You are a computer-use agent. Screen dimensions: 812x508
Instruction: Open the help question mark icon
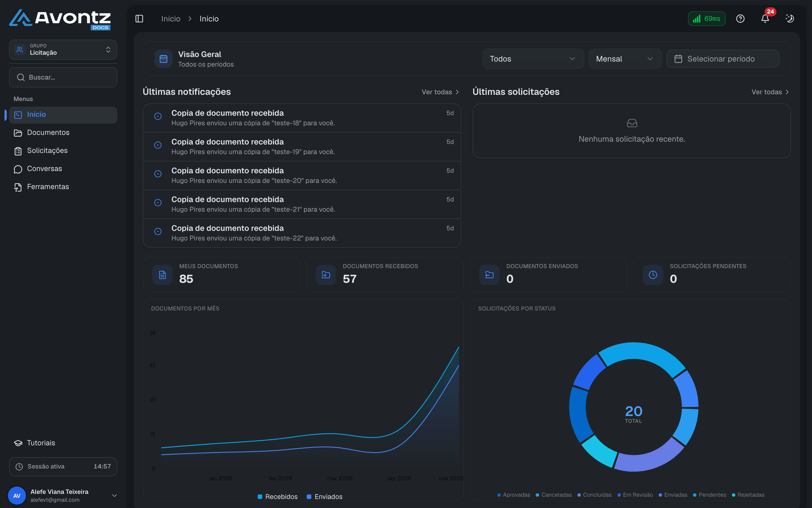click(x=740, y=19)
